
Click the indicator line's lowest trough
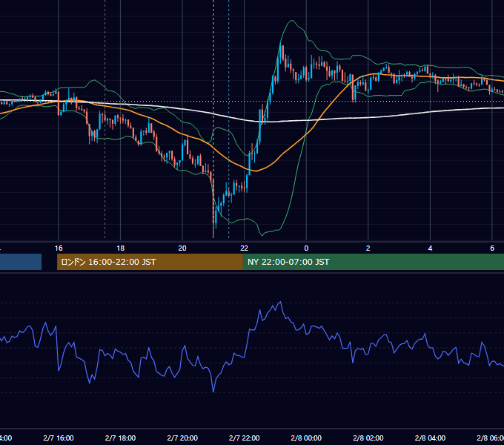[213, 392]
